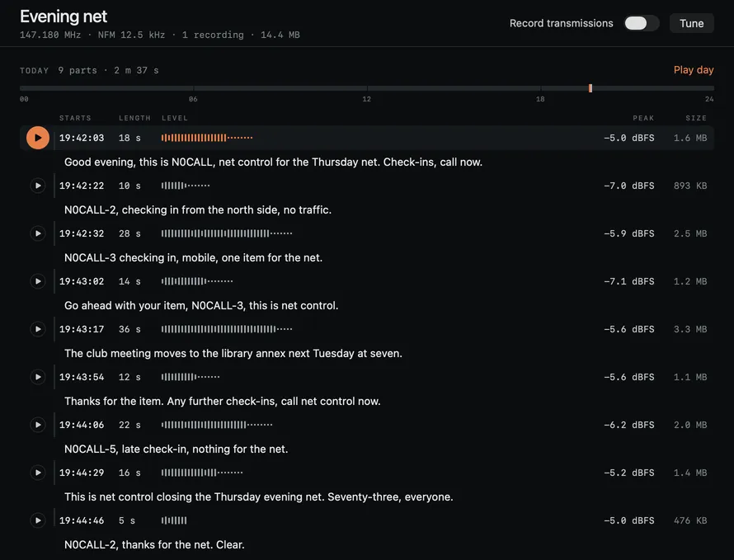Click the Play day link

click(x=694, y=70)
